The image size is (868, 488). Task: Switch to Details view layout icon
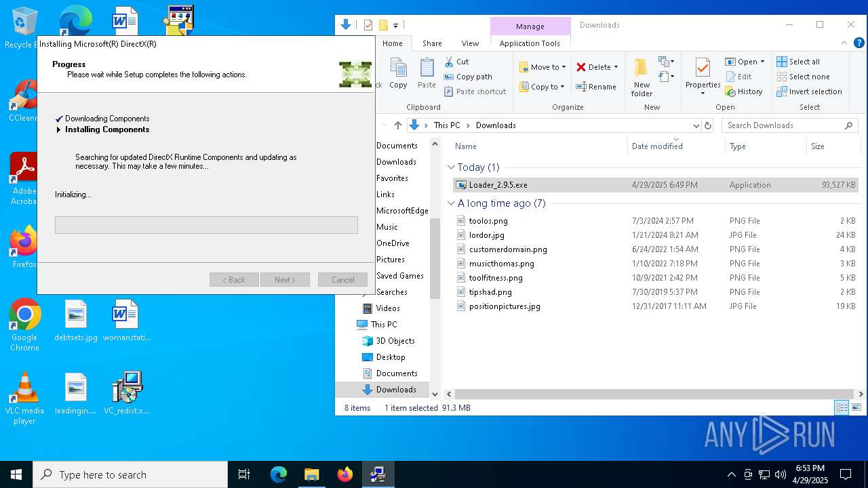pyautogui.click(x=842, y=407)
